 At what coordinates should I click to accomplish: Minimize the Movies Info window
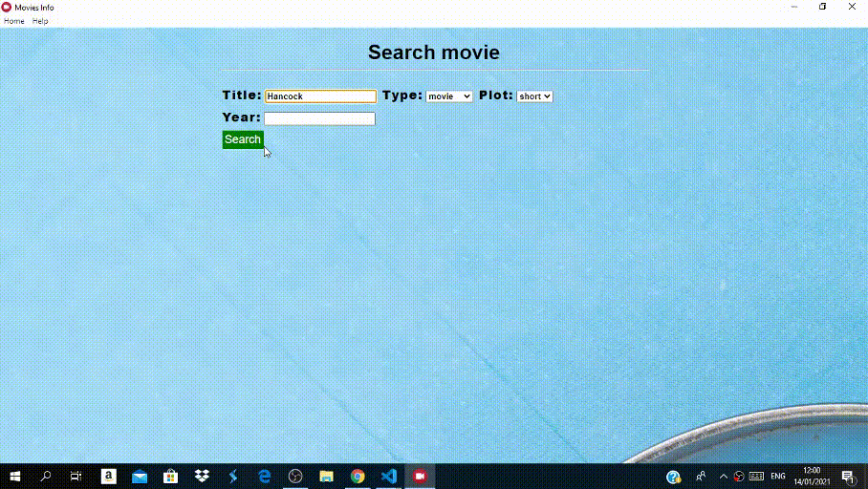(x=794, y=7)
